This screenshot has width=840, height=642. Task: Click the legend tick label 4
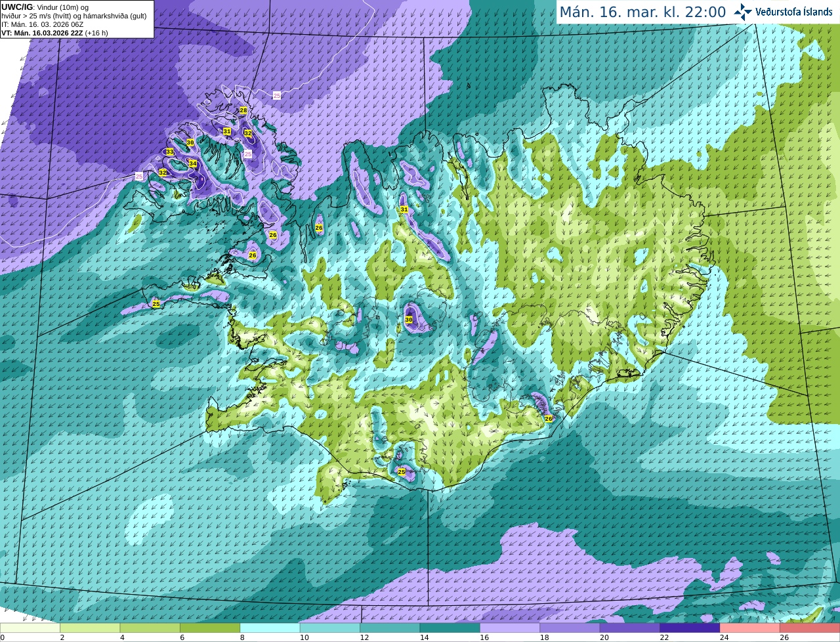point(122,637)
